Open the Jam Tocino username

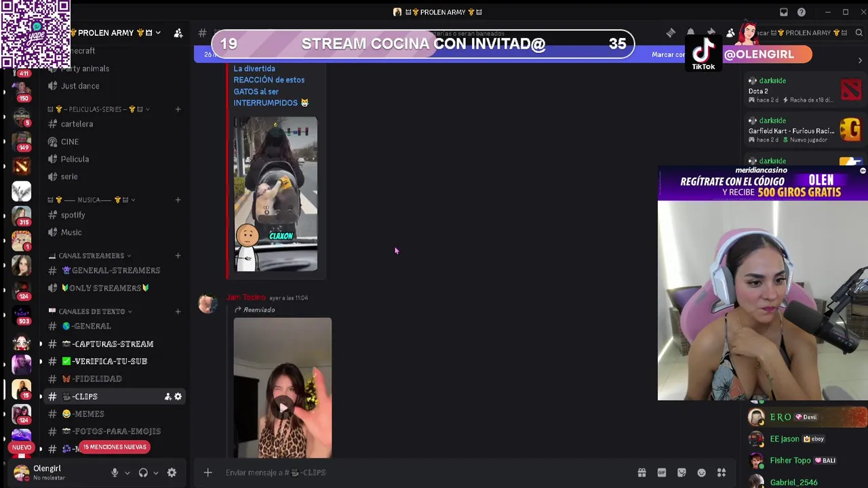246,298
